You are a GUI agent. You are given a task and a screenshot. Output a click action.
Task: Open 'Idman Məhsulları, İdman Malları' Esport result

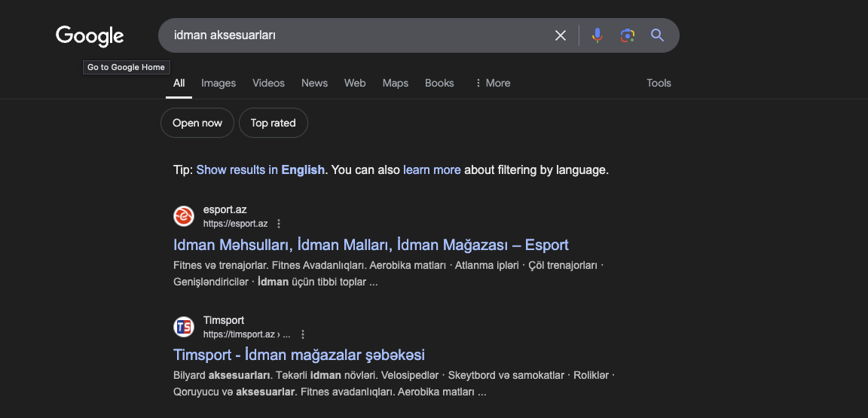[x=371, y=245]
